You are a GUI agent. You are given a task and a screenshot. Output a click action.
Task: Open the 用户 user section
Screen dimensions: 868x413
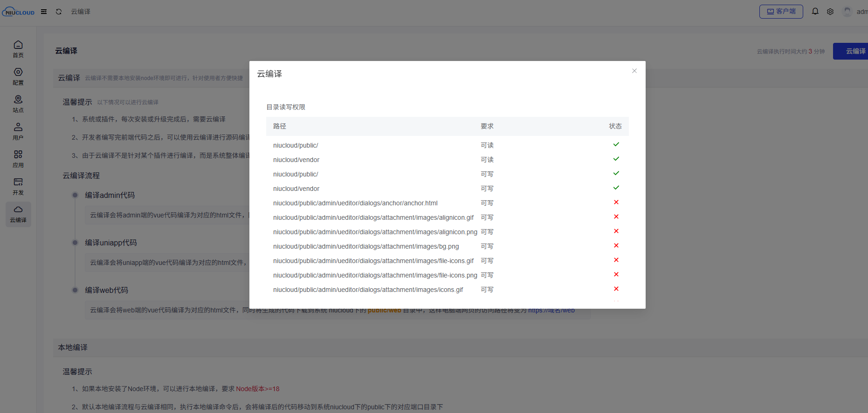18,131
